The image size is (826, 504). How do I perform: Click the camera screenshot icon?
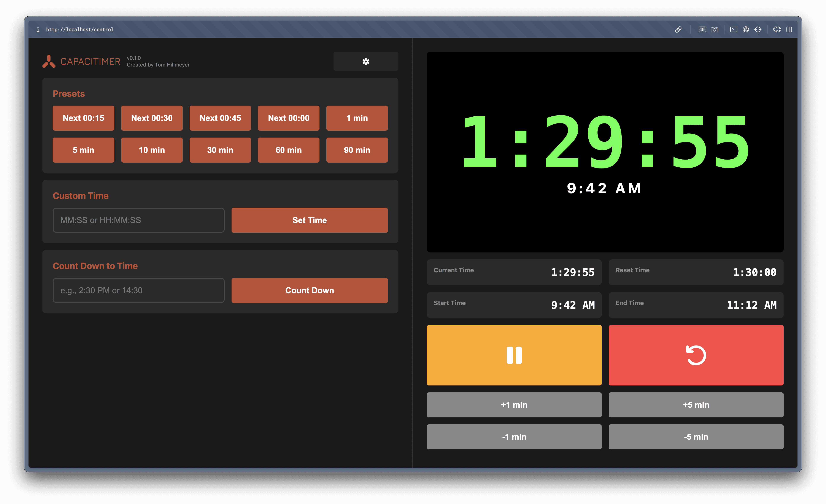pos(714,30)
